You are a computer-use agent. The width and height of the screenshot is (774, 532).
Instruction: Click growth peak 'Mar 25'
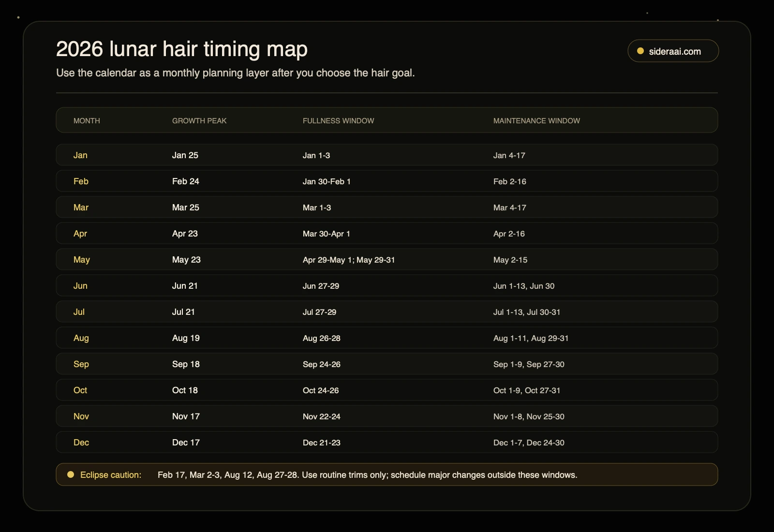[x=186, y=207]
